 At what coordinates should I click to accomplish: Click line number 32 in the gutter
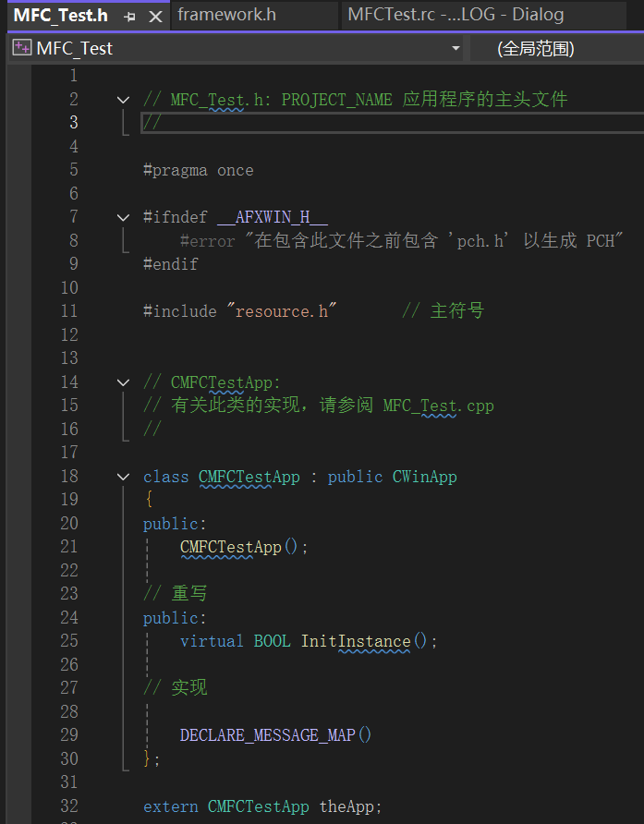click(x=69, y=806)
